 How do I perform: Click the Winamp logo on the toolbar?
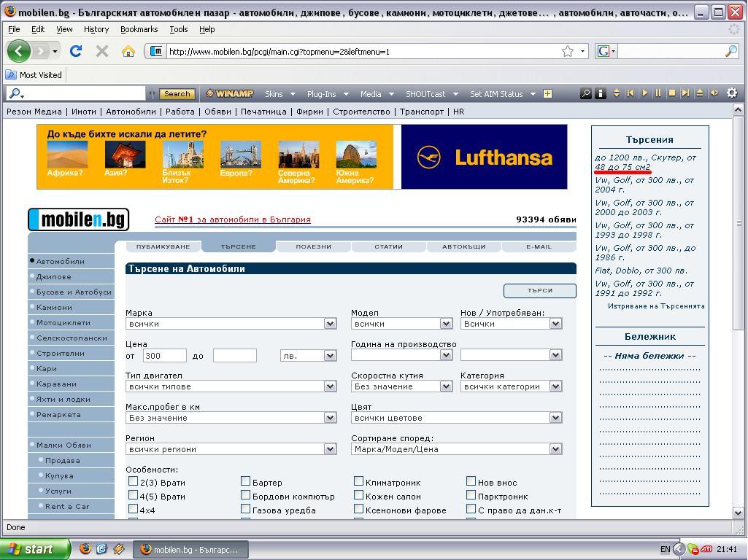pyautogui.click(x=229, y=93)
